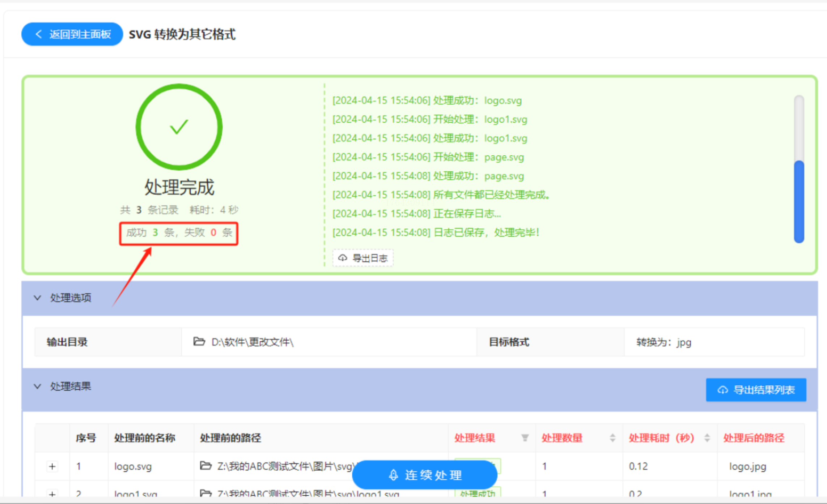The width and height of the screenshot is (827, 504).
Task: Click the filter icon on 处理结果 column
Action: [x=525, y=438]
